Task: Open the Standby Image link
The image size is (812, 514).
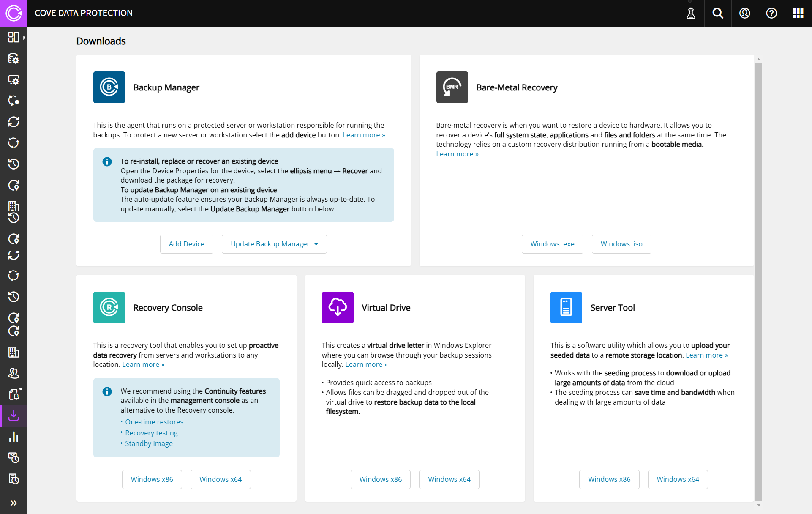Action: tap(149, 443)
